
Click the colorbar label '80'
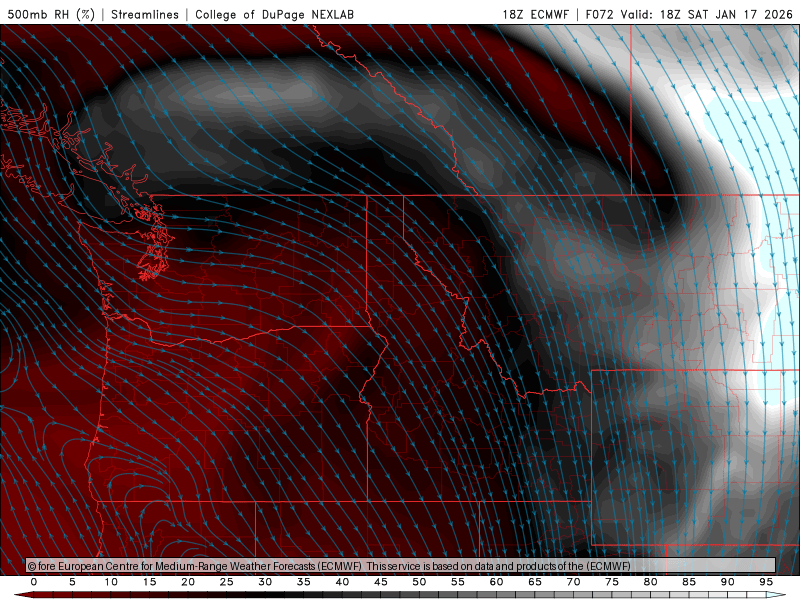650,582
